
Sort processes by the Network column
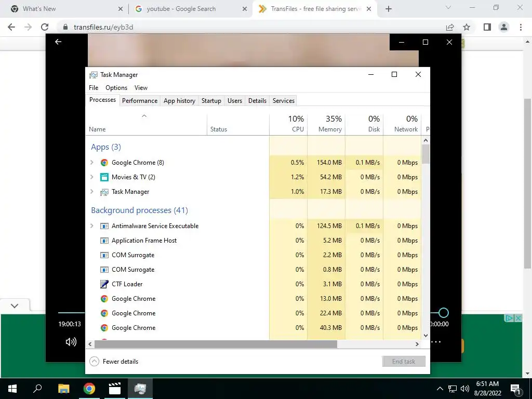(x=403, y=124)
